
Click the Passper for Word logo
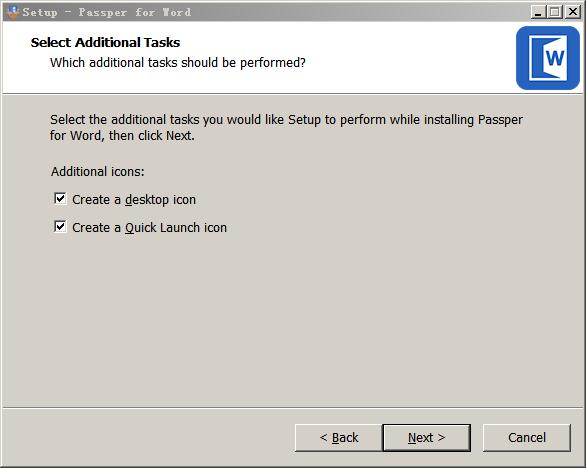coord(548,58)
